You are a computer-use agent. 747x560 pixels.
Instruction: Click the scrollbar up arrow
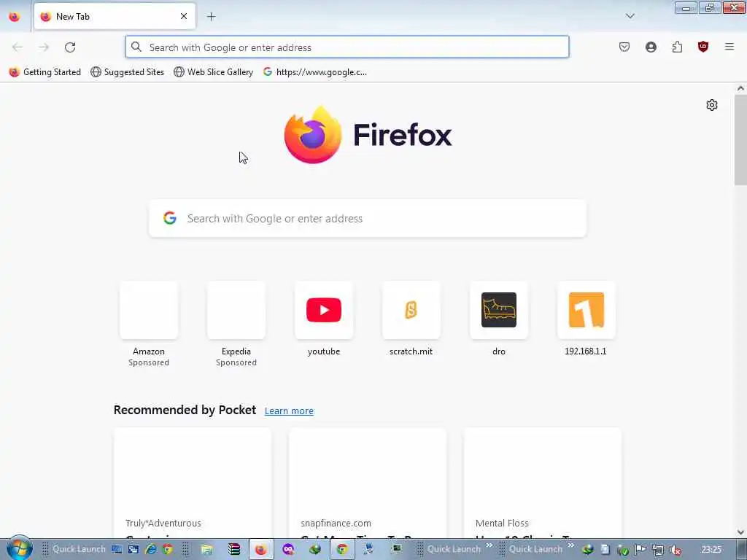click(740, 88)
